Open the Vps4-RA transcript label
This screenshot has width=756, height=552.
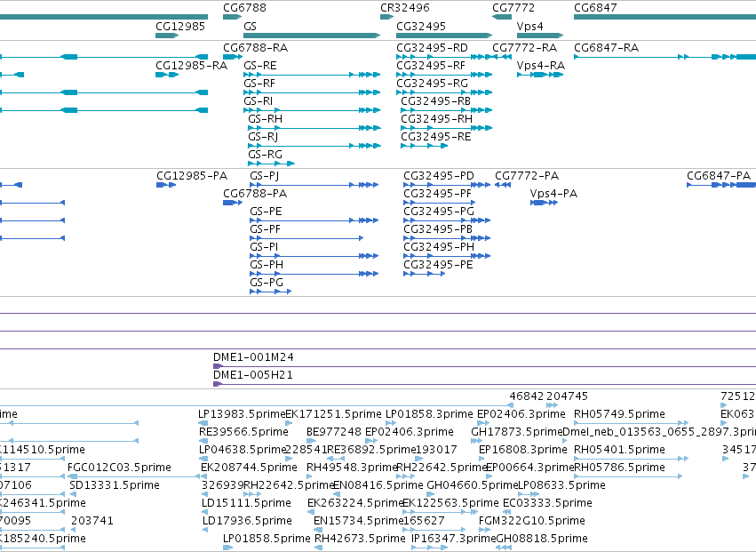click(x=541, y=66)
